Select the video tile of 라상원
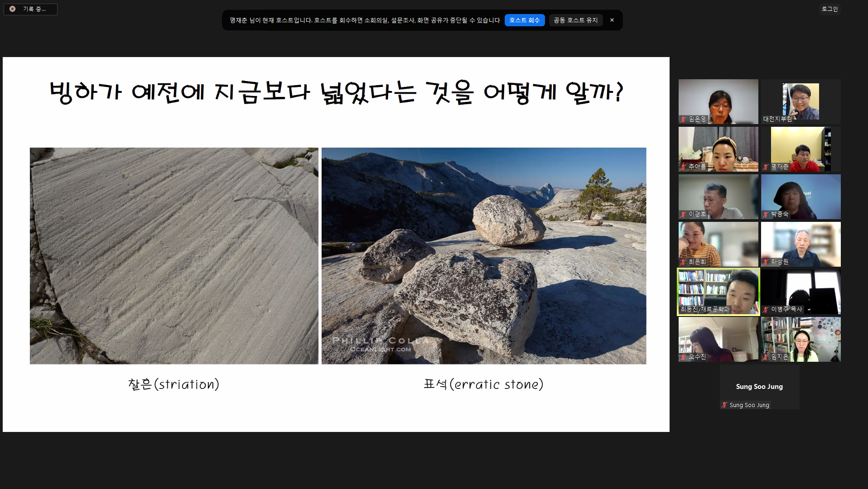 click(801, 244)
